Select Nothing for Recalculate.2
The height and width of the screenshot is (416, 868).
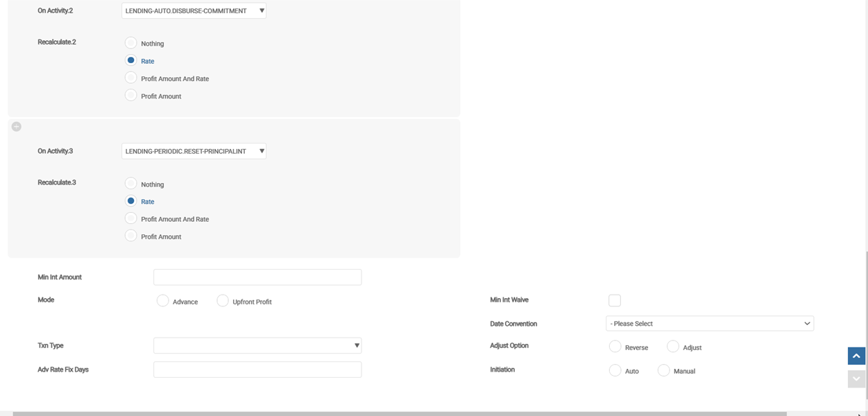point(131,43)
